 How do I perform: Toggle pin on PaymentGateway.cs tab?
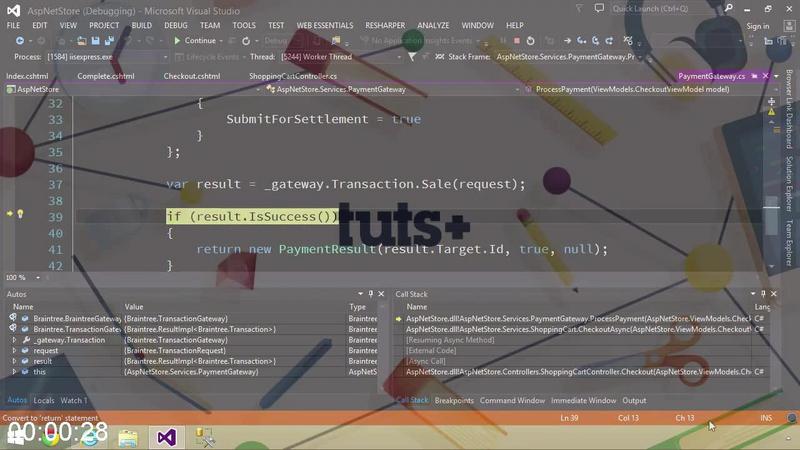click(754, 76)
